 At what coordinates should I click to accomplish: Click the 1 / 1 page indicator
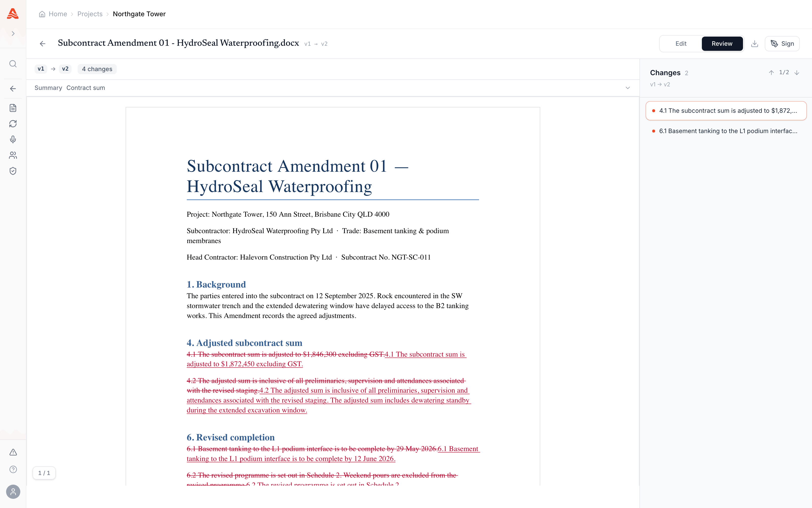(x=44, y=473)
